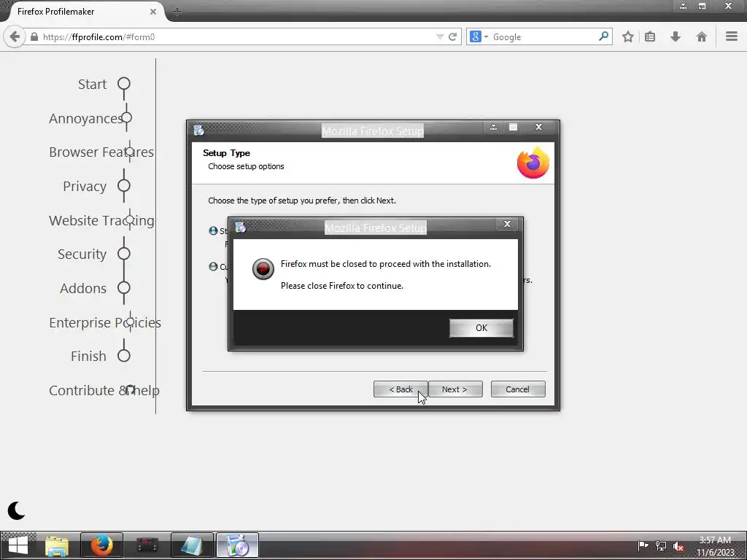
Task: Go to the Finish step
Action: 88,356
